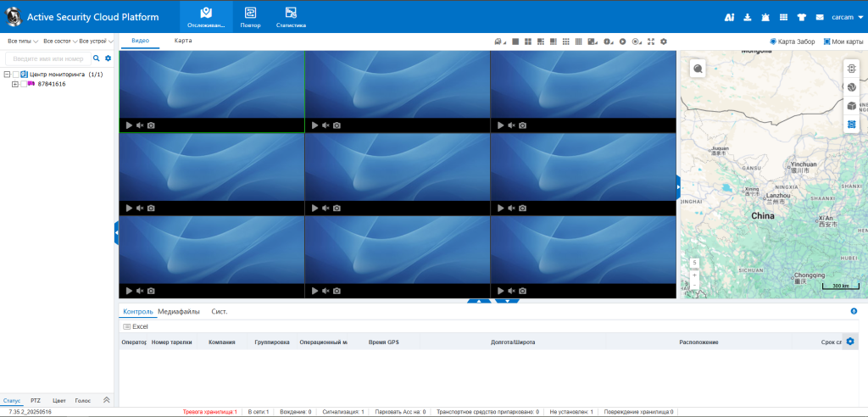Open the alarm siren notifications icon

tap(765, 17)
